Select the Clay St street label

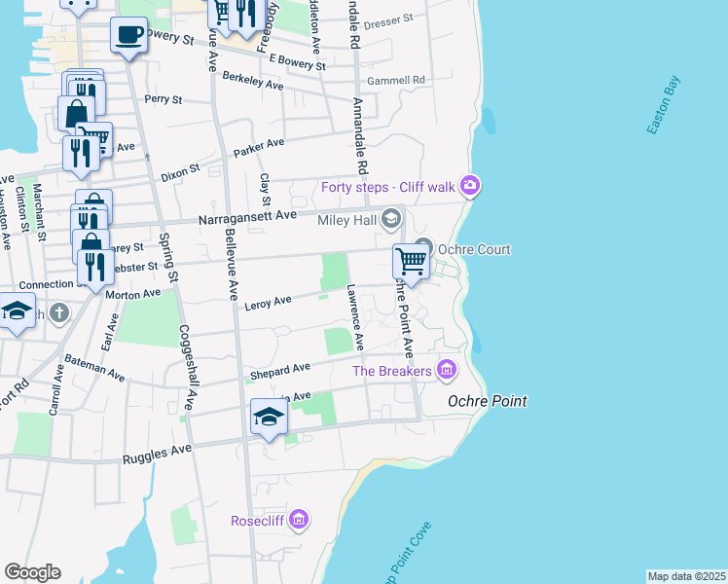pos(265,190)
